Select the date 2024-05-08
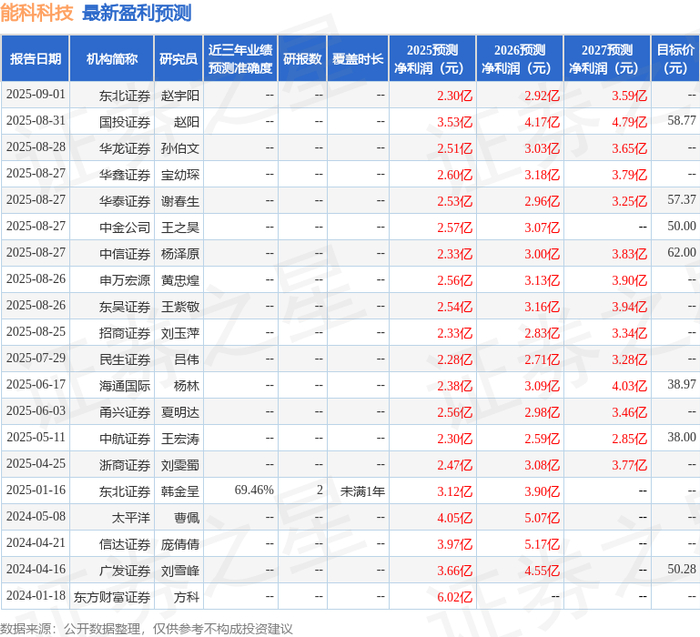 (36, 516)
